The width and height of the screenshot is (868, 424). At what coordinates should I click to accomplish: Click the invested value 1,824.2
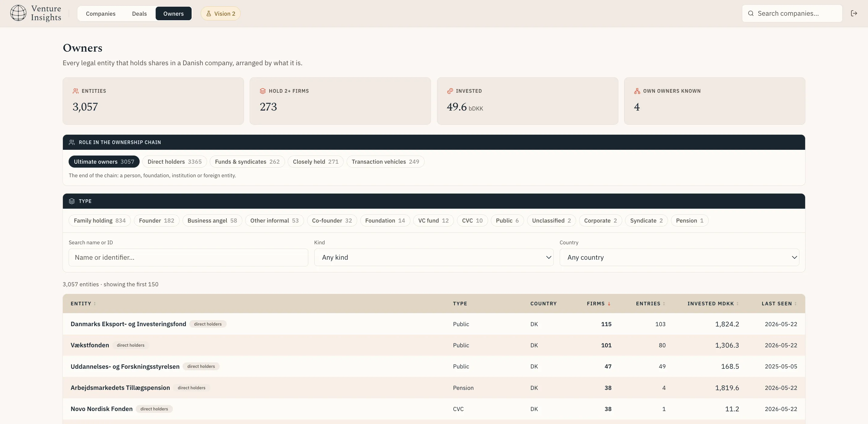tap(727, 324)
